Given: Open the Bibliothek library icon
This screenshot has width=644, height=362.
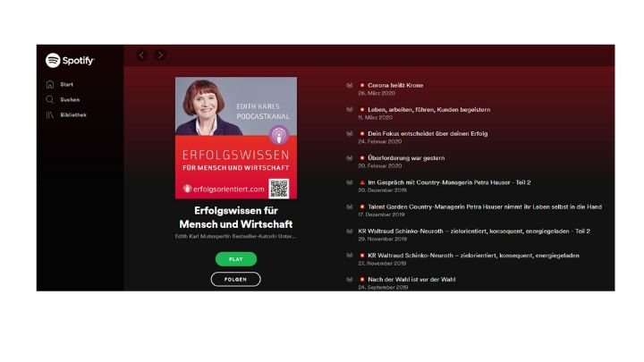Looking at the screenshot, I should (50, 115).
